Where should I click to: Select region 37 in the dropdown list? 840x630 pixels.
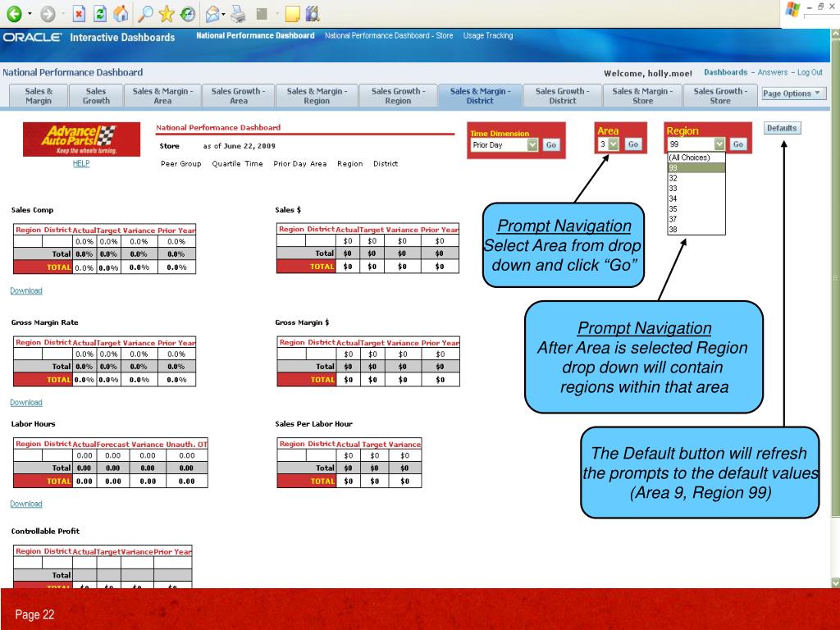696,219
